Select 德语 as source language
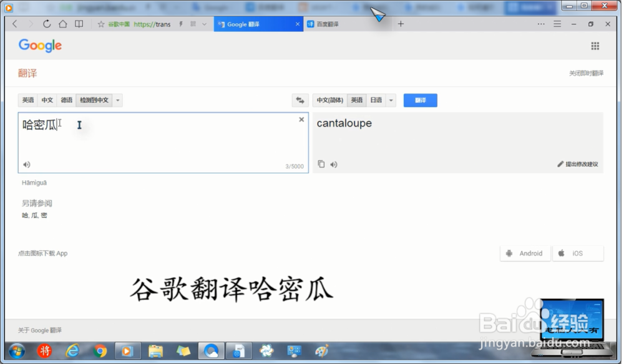624x364 pixels. pos(67,100)
